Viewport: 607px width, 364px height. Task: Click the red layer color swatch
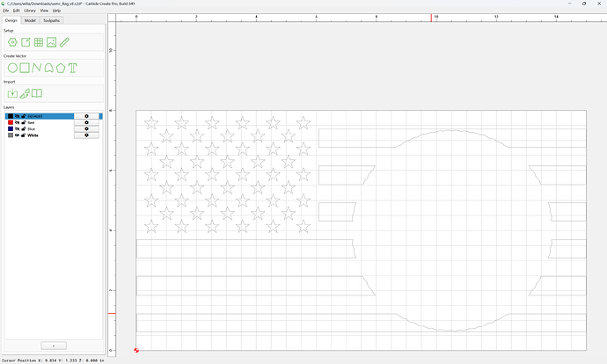(11, 122)
